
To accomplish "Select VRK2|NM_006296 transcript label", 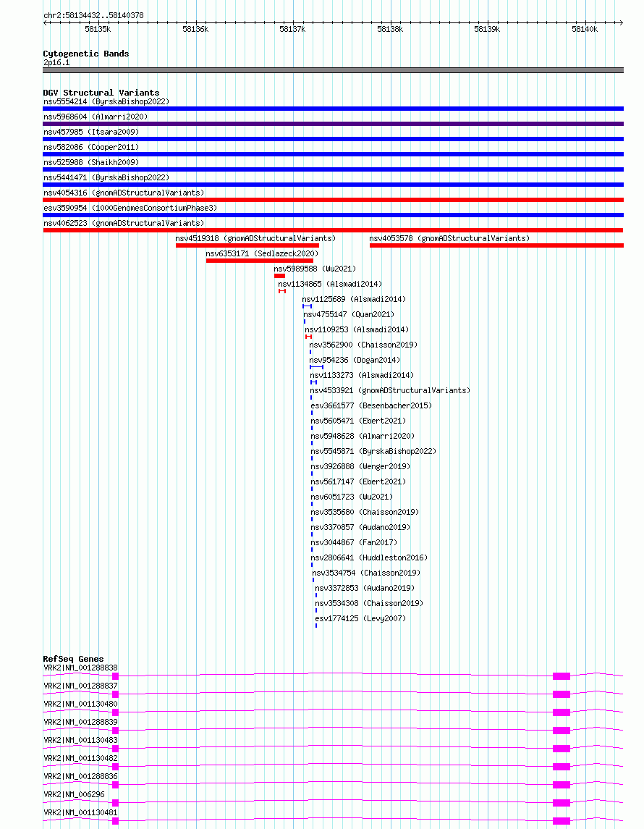I will [74, 795].
